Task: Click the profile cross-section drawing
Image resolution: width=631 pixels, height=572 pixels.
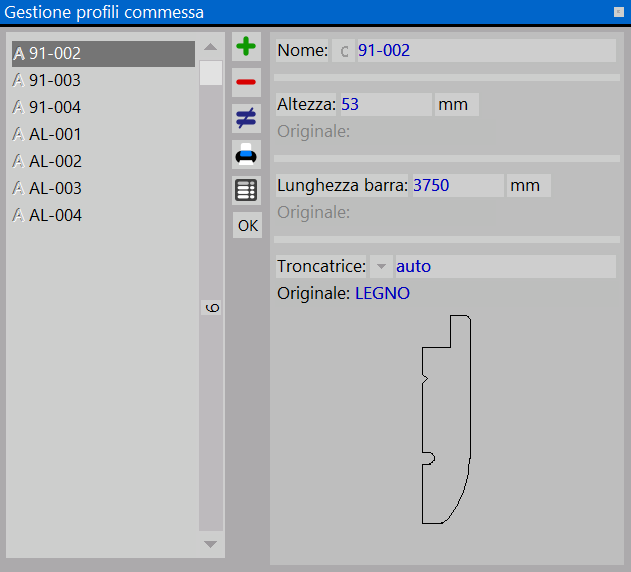Action: pos(445,420)
